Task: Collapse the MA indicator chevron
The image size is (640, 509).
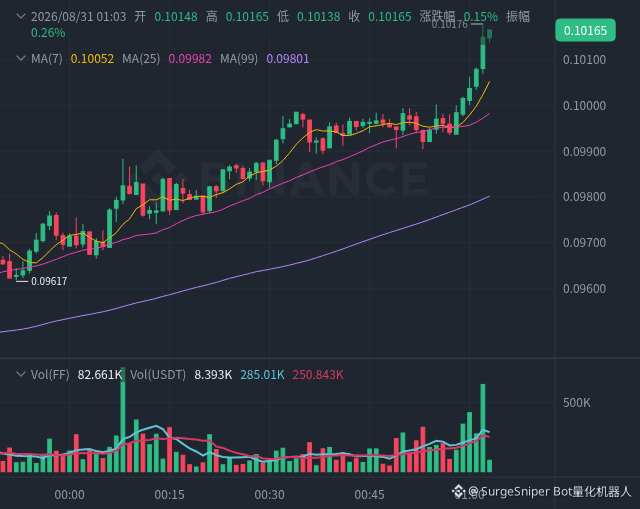Action: click(21, 58)
